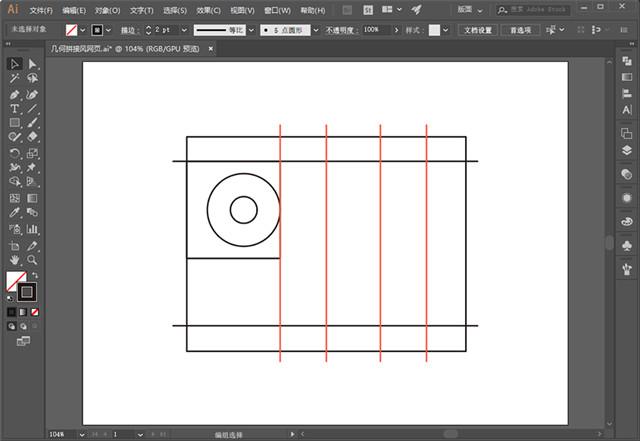Screen dimensions: 640x441
Task: Swap fill and stroke colors
Action: (x=35, y=275)
